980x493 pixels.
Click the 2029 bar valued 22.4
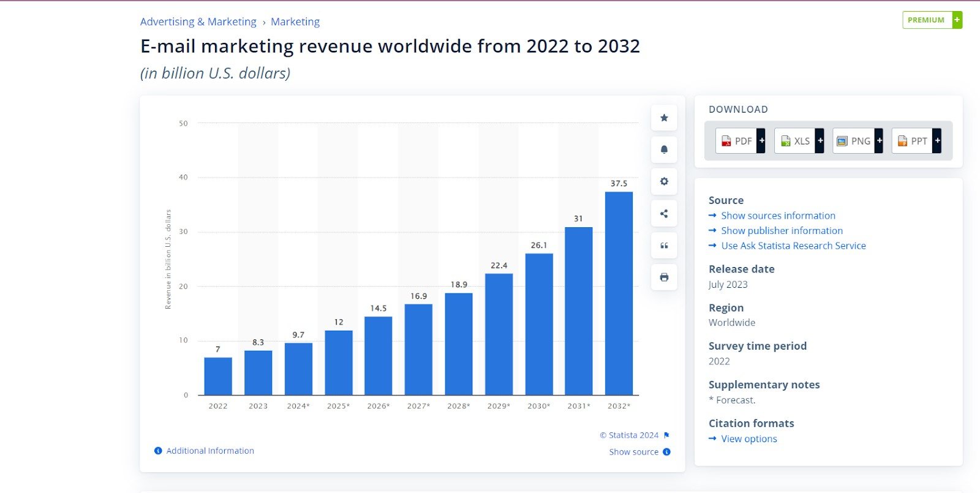(x=499, y=334)
